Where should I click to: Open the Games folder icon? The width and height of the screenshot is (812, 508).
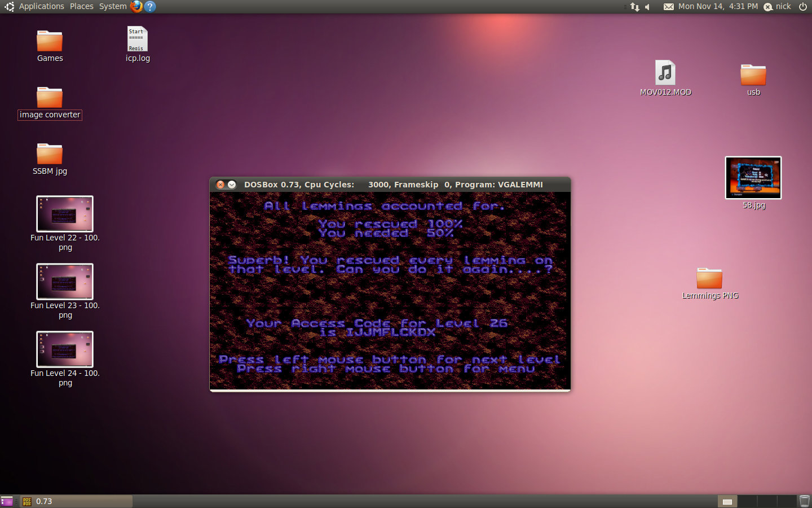[x=50, y=42]
